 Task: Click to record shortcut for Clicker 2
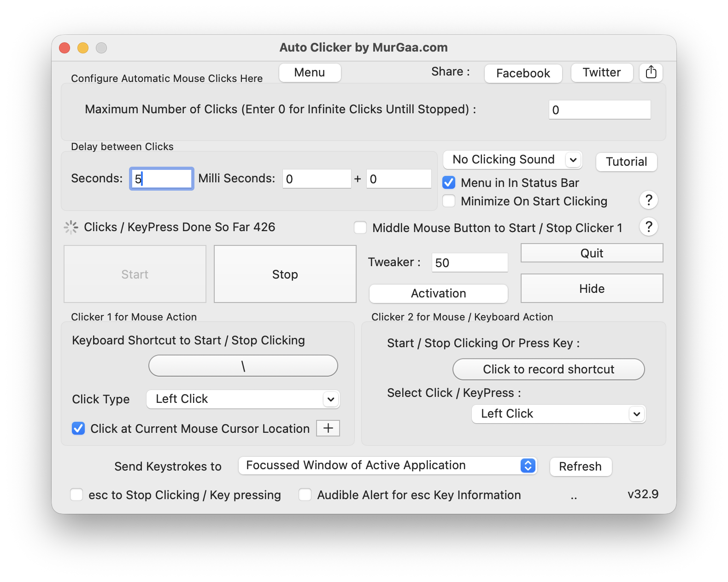point(548,369)
